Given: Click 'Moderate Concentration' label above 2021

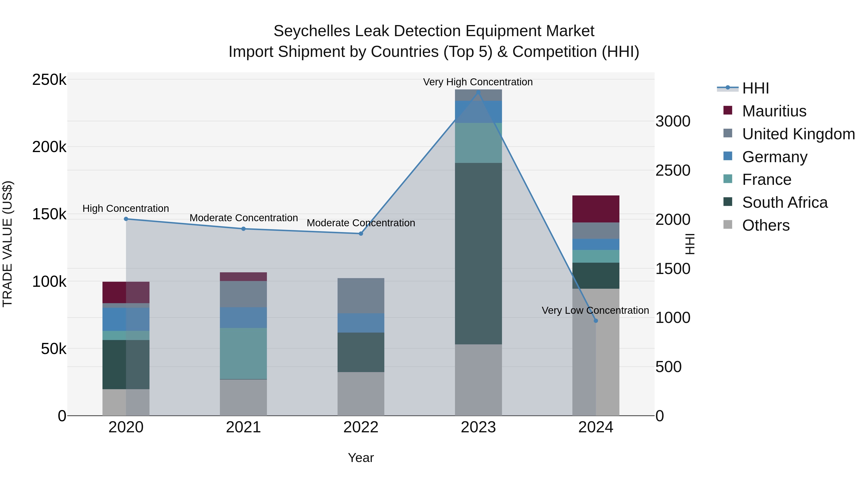Looking at the screenshot, I should point(244,218).
